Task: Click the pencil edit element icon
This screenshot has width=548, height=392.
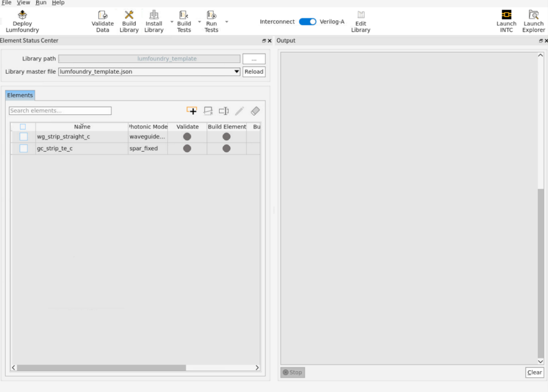Action: click(239, 111)
